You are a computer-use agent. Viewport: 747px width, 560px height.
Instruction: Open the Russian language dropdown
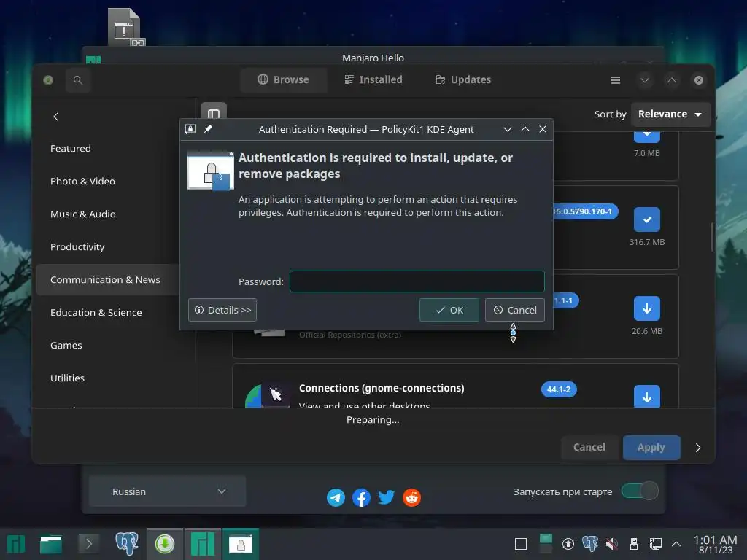click(x=167, y=491)
